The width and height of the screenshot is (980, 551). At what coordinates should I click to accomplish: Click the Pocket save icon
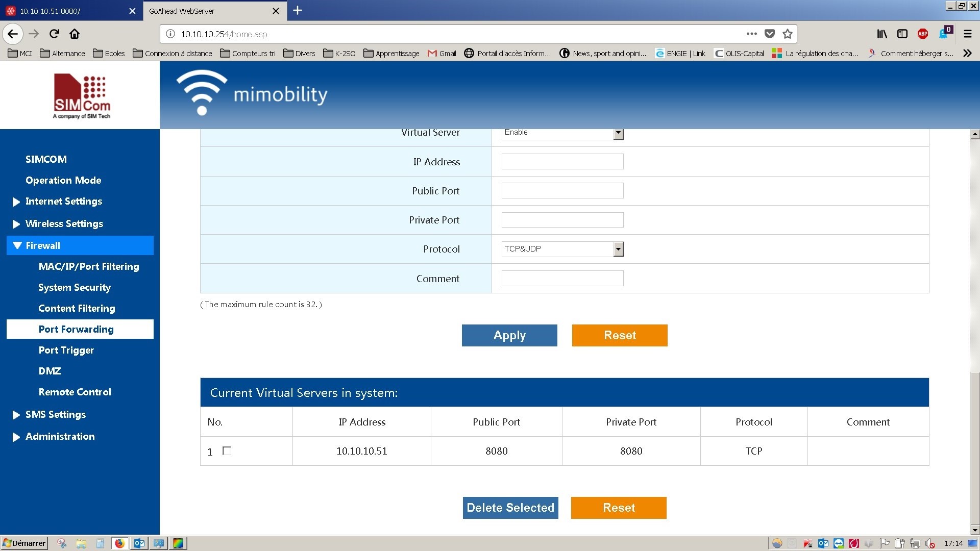point(770,34)
